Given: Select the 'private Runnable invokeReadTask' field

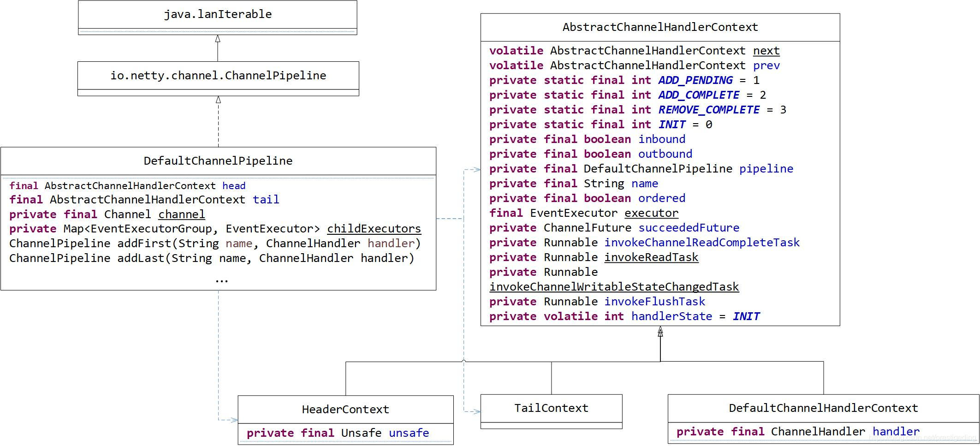Looking at the screenshot, I should point(594,257).
